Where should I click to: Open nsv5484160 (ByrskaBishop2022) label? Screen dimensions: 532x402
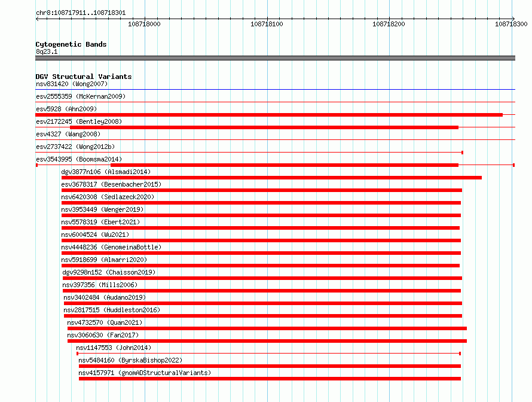pos(130,360)
